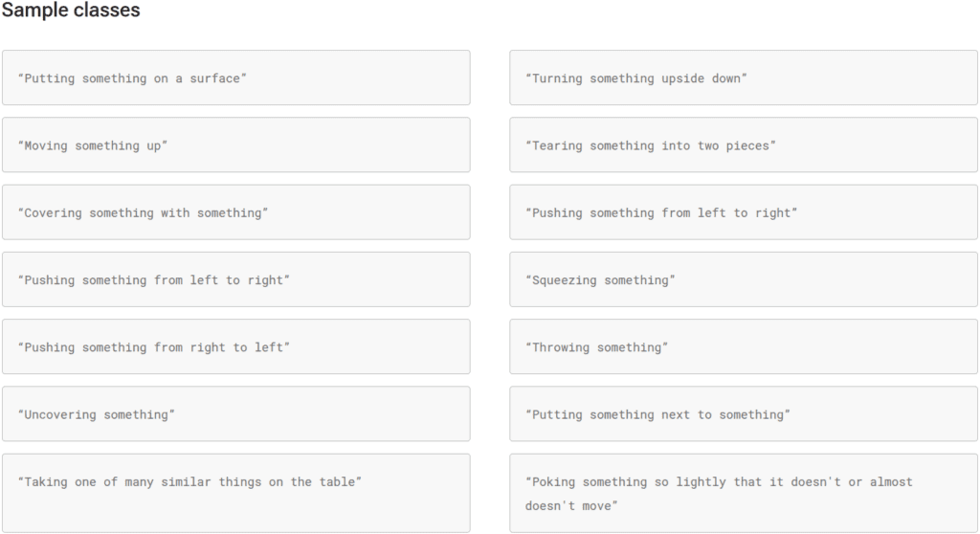980x534 pixels.
Task: Select "Putting something next to something" card
Action: pyautogui.click(x=743, y=414)
